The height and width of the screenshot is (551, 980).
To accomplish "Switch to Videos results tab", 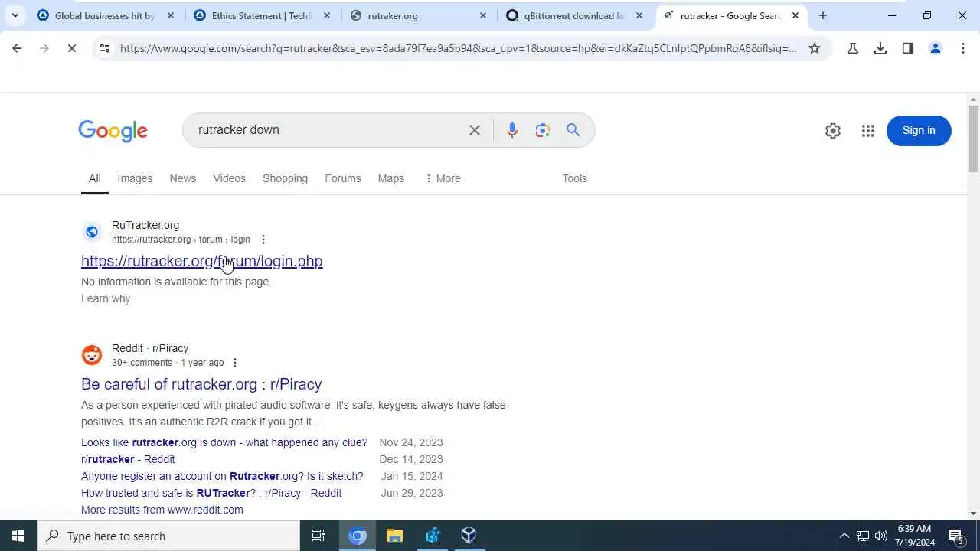I will (x=229, y=178).
